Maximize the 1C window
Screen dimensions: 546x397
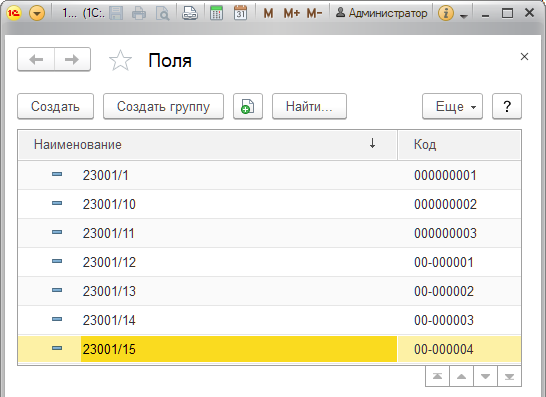pos(507,14)
